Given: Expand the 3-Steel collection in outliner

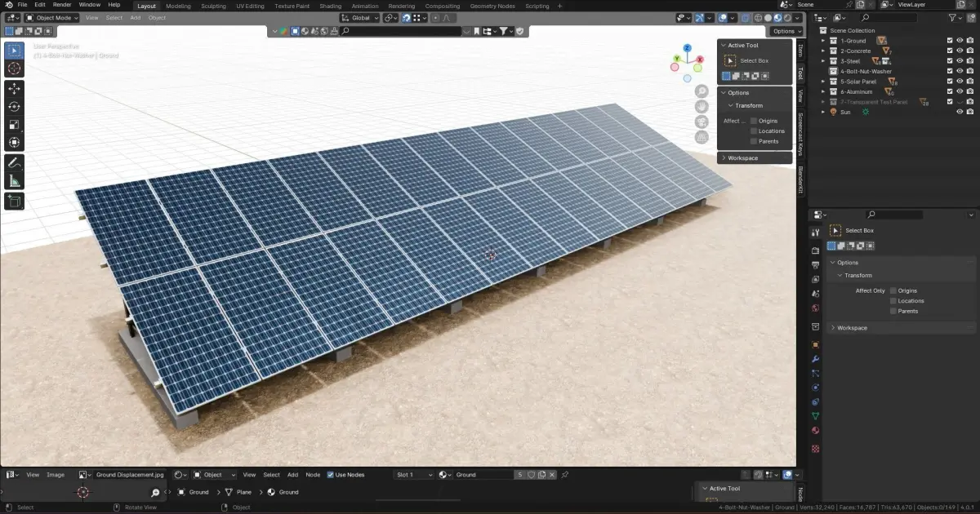Looking at the screenshot, I should pos(824,61).
